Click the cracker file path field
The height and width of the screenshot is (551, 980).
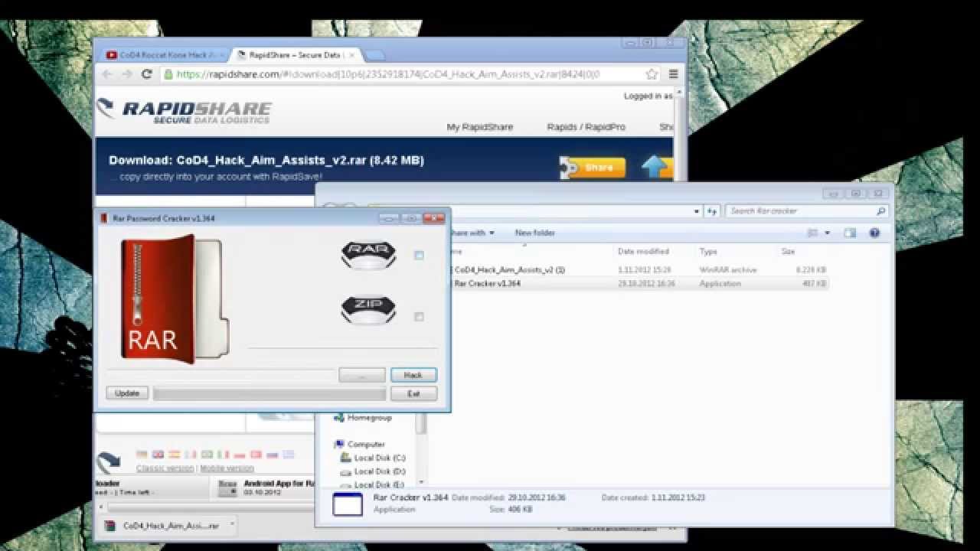coord(220,375)
